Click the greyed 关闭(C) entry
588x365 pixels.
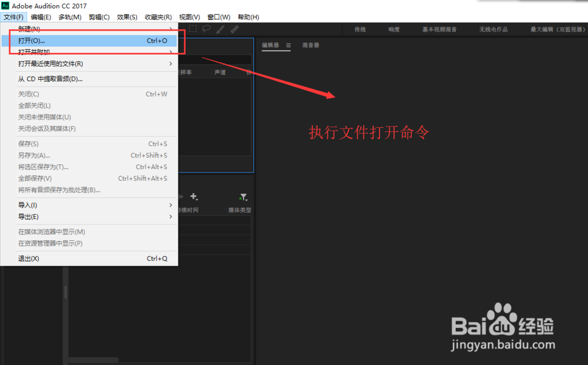click(x=89, y=94)
